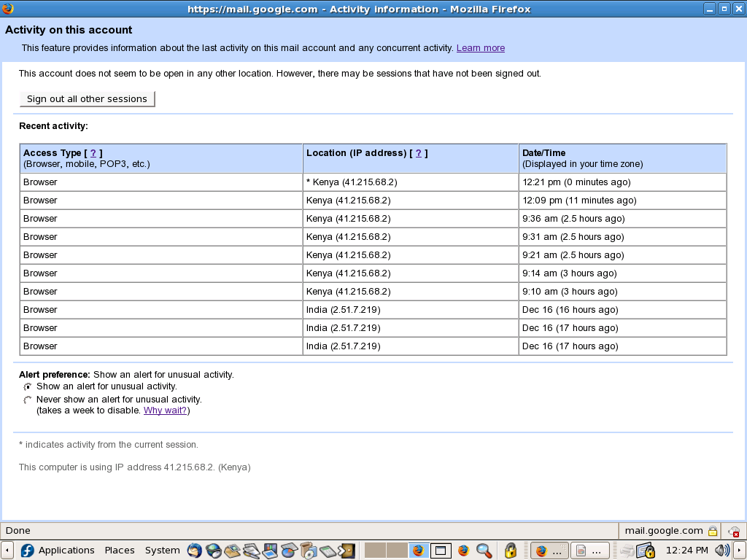Screen dimensions: 747x560
Task: Launch the Thunderbird mail client from the panel
Action: point(194,551)
